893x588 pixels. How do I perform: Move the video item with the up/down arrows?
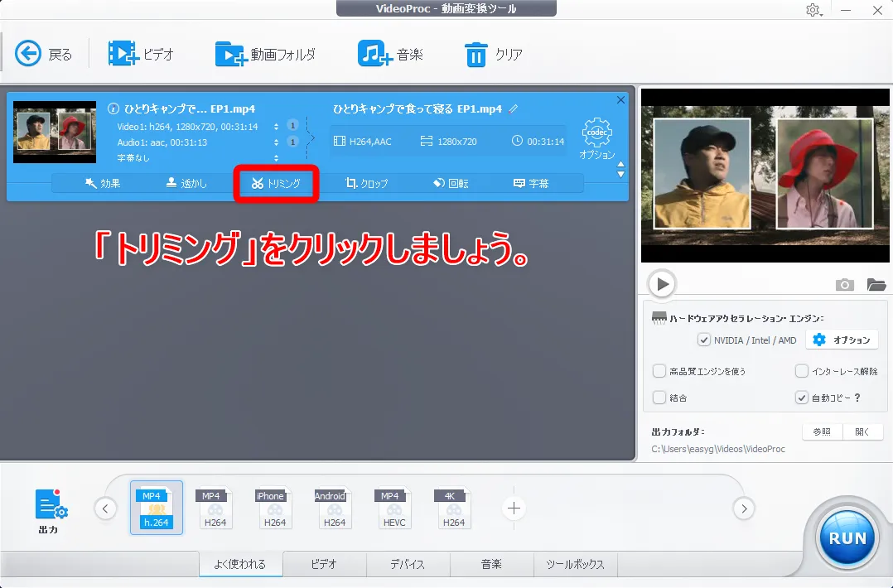click(620, 169)
